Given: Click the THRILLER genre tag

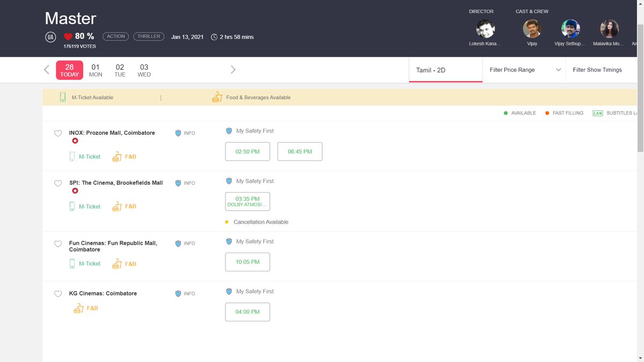Looking at the screenshot, I should coord(149,36).
